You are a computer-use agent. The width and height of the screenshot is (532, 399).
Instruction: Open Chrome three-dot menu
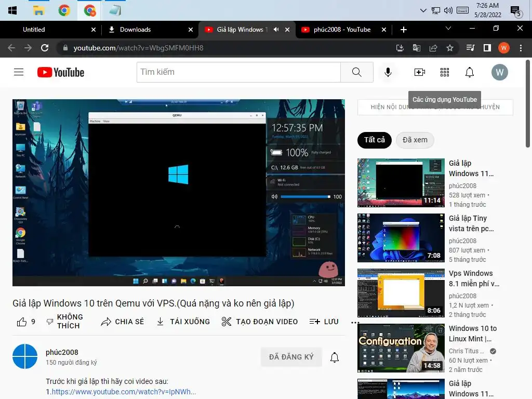pos(521,48)
